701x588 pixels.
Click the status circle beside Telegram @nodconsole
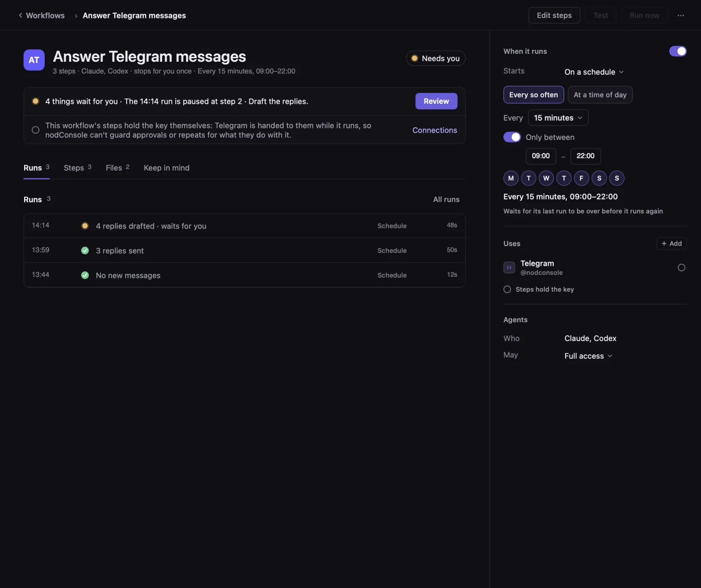[681, 268]
